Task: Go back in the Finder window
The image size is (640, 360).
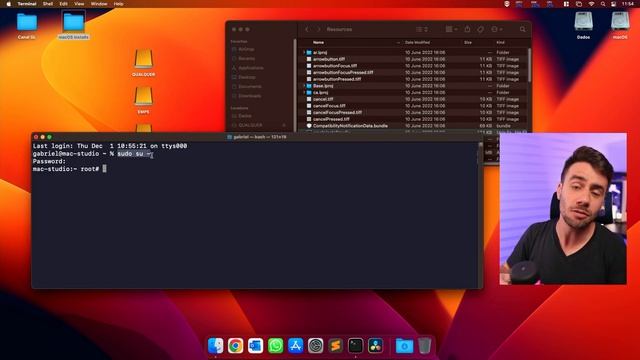Action: [307, 29]
